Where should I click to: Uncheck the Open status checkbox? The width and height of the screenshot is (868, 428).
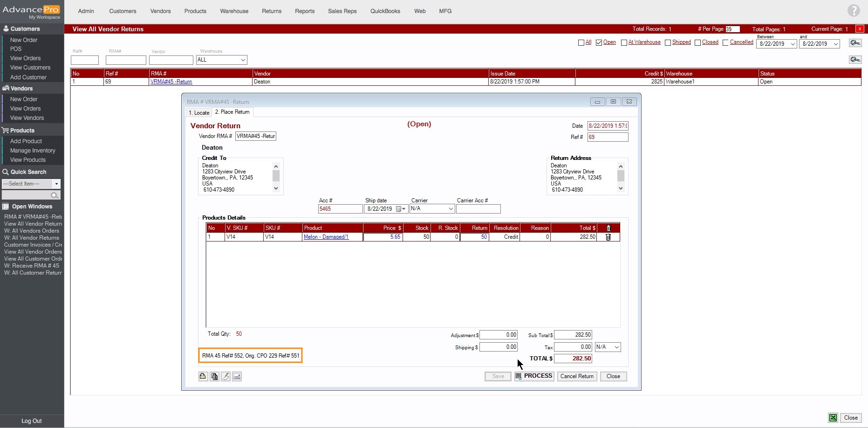599,43
